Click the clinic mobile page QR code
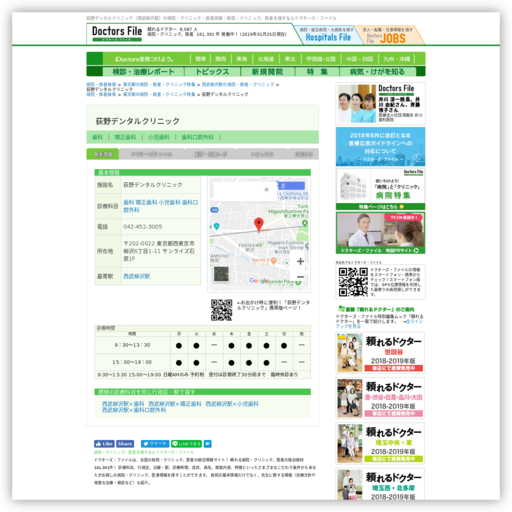The width and height of the screenshot is (512, 512). point(221,310)
